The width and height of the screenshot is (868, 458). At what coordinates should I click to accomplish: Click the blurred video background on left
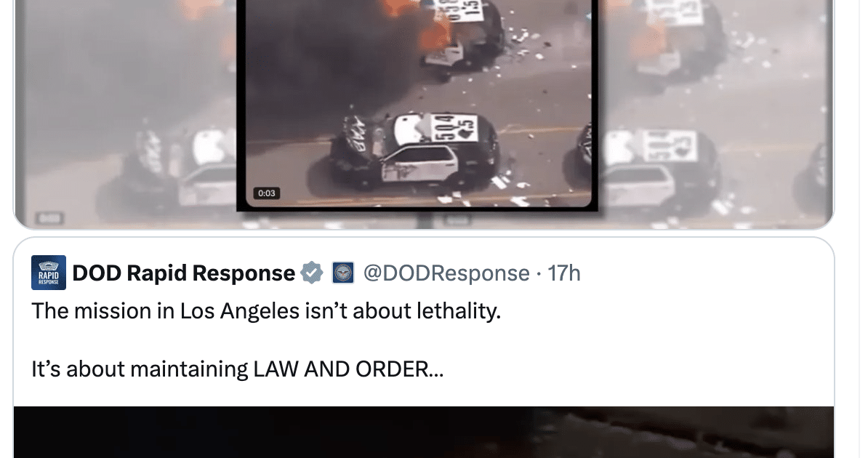[x=125, y=111]
